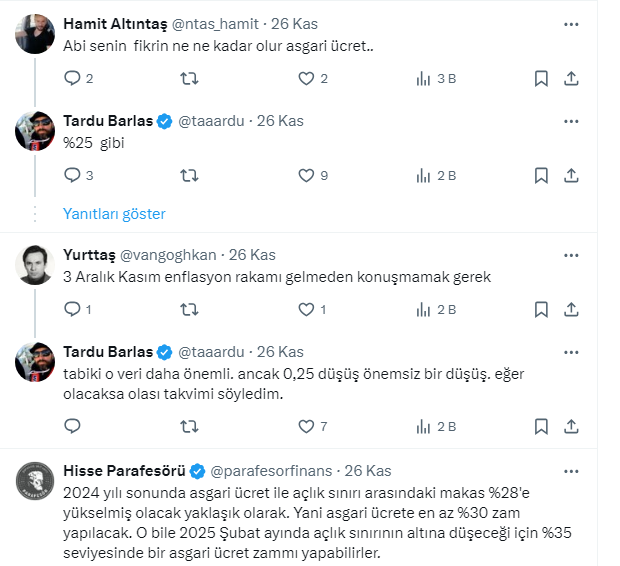This screenshot has width=620, height=566.
Task: Reply to Hamit Altıntaş's tweet
Action: coord(71,78)
